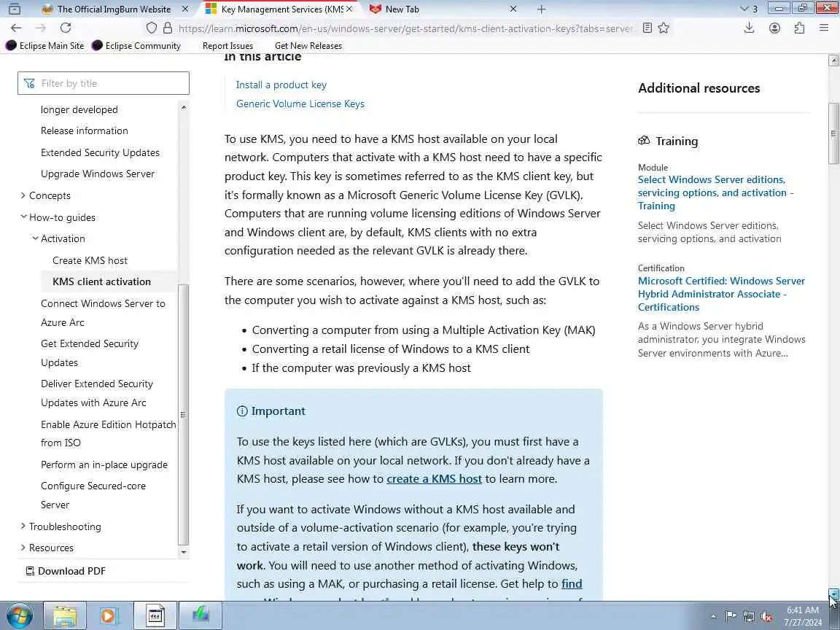Click the page vertical scrollbar thumb

(x=833, y=133)
